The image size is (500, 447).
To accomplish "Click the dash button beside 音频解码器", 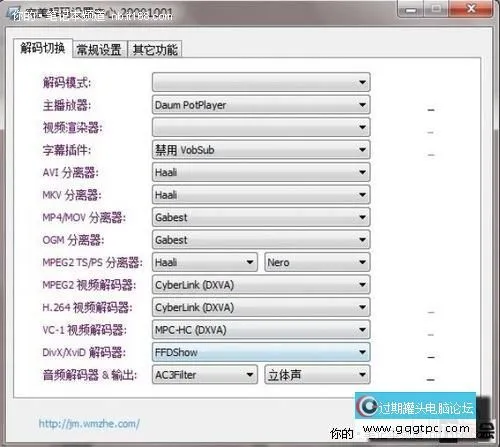I will 431,379.
